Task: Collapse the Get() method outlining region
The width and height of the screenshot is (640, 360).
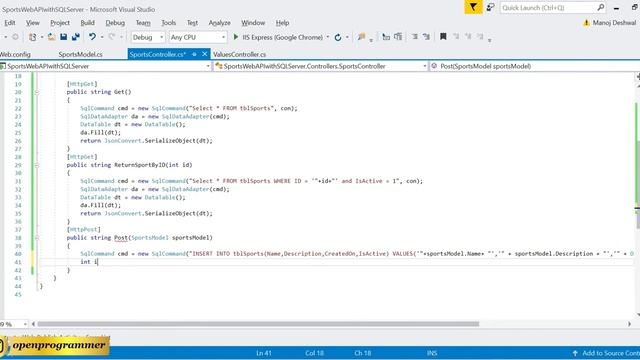Action: click(x=37, y=92)
